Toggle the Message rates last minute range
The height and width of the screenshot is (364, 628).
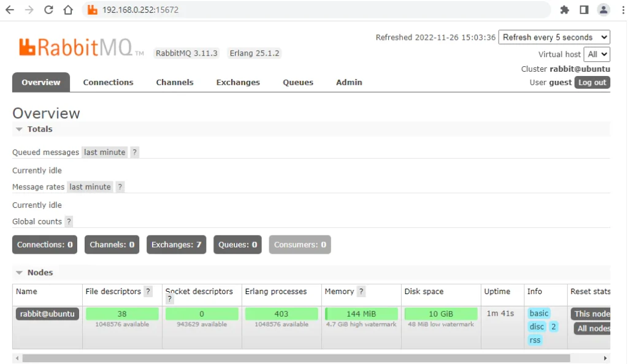click(x=90, y=187)
